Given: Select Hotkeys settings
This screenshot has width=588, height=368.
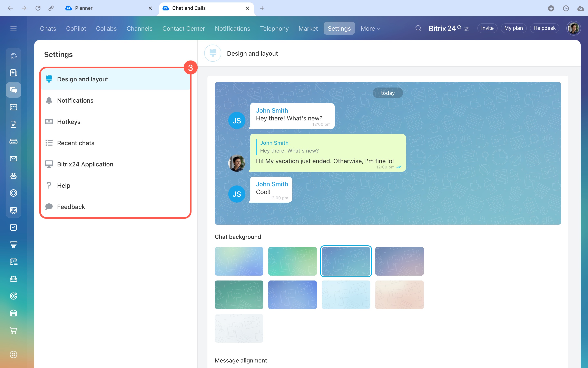Looking at the screenshot, I should click(x=115, y=122).
